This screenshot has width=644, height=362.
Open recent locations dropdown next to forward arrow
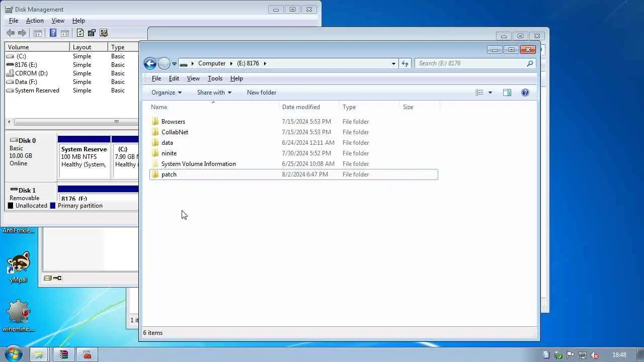coord(174,64)
